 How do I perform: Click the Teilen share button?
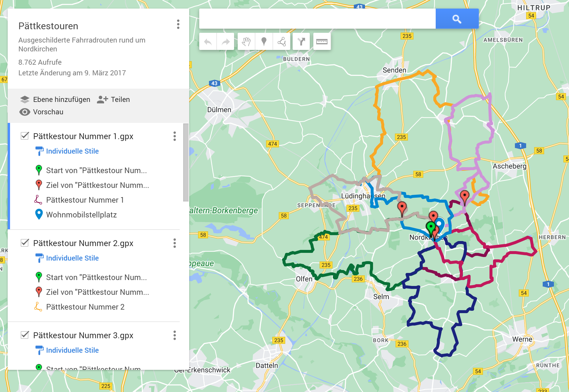(x=114, y=100)
